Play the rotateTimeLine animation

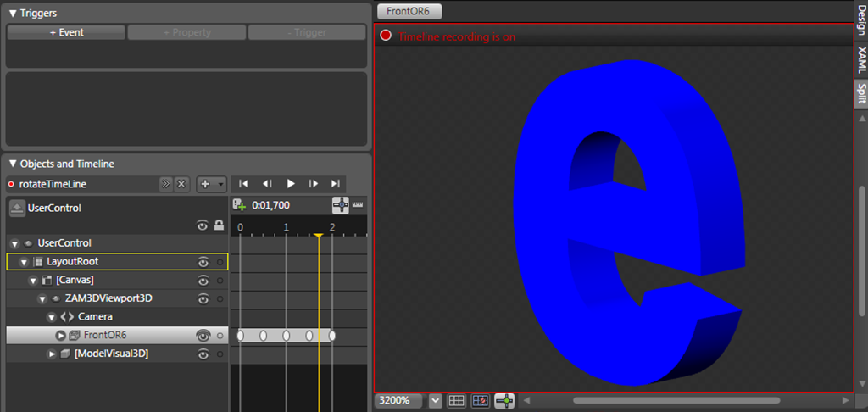pyautogui.click(x=290, y=184)
